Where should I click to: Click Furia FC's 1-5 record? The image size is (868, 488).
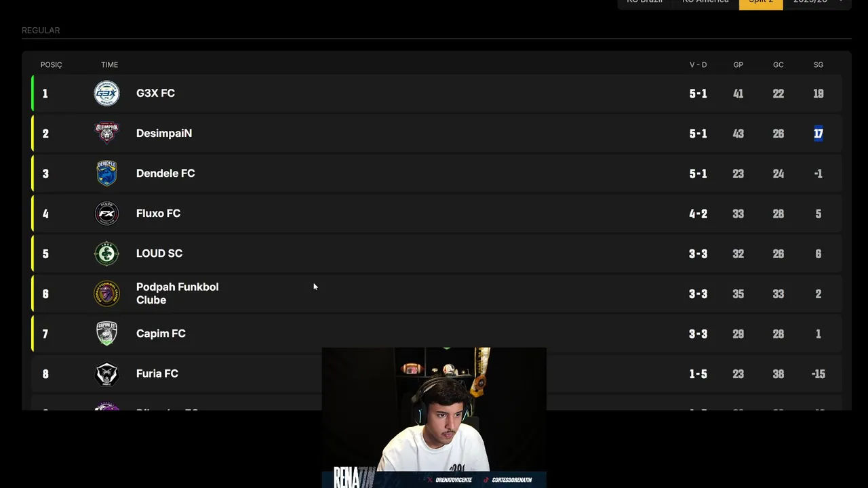point(698,373)
